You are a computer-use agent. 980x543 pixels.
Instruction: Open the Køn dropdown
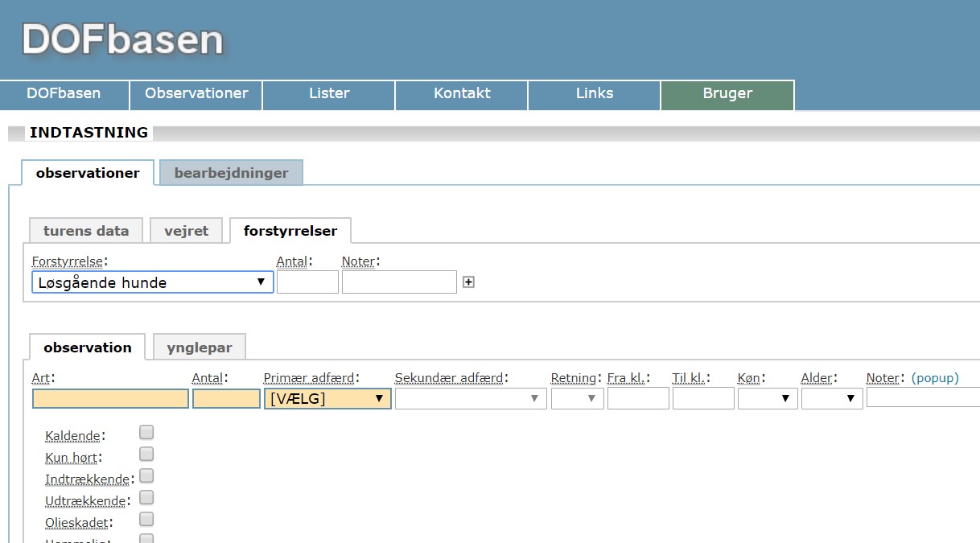[x=768, y=398]
